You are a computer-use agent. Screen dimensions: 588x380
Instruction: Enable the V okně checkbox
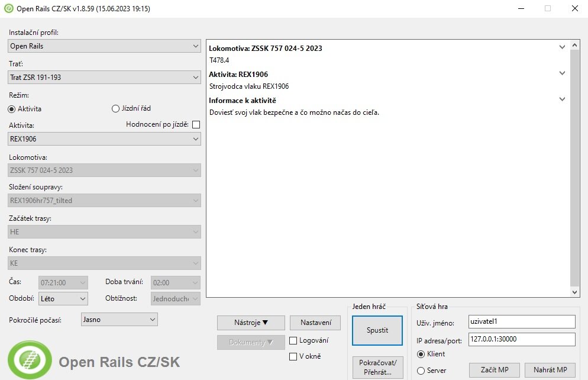pos(293,356)
